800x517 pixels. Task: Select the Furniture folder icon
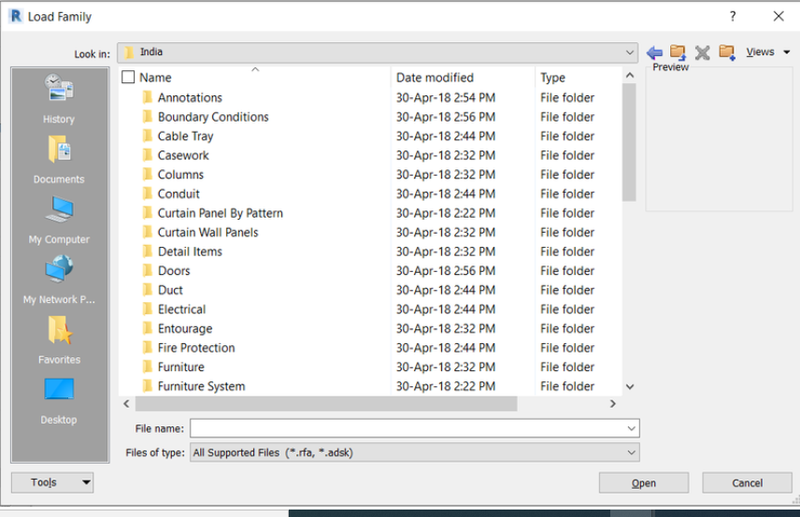(x=147, y=366)
